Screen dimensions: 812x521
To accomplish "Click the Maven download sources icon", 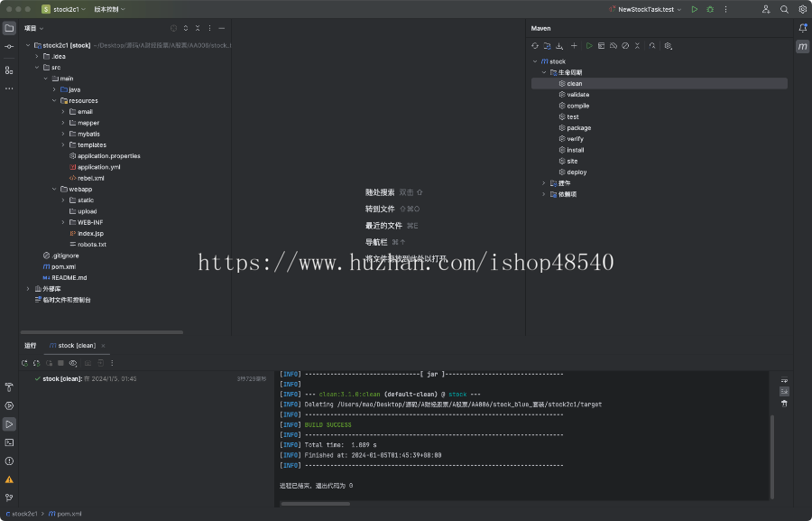I will [x=559, y=45].
